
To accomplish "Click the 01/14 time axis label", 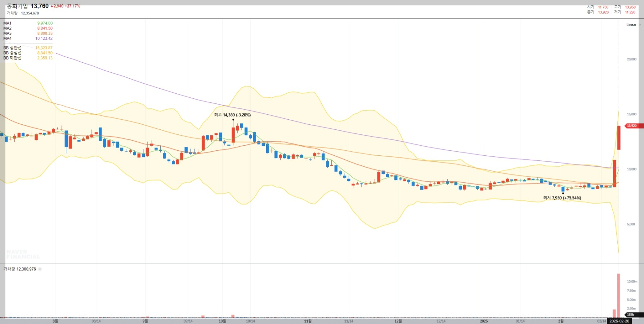I will (x=520, y=321).
